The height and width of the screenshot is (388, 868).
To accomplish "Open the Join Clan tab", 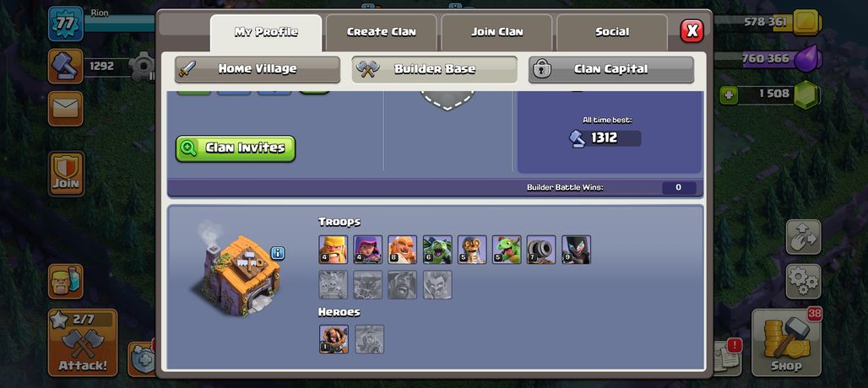I will [x=496, y=32].
